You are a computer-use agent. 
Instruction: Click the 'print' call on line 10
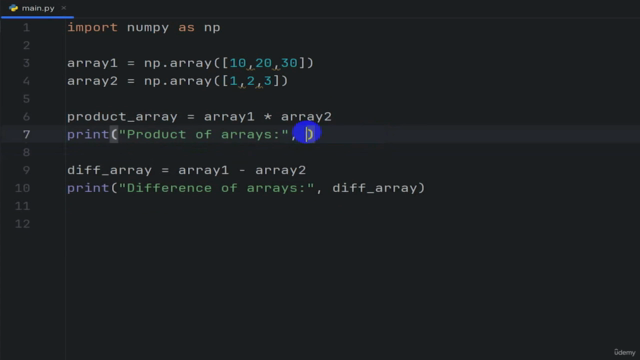(x=88, y=188)
